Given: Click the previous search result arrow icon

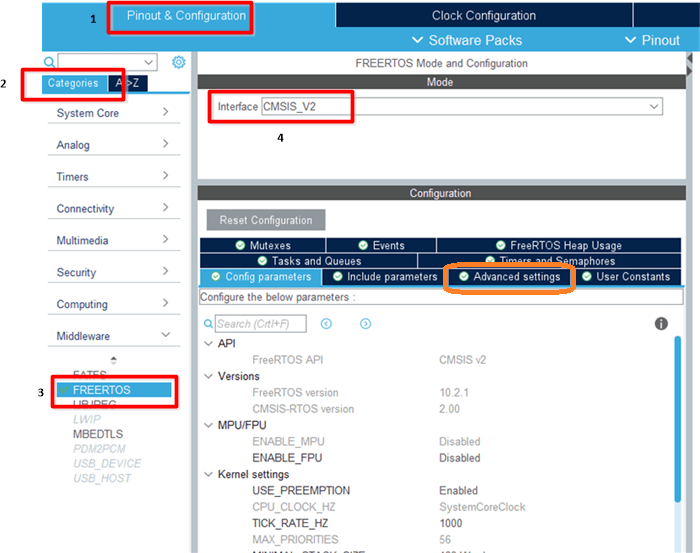Looking at the screenshot, I should [326, 324].
